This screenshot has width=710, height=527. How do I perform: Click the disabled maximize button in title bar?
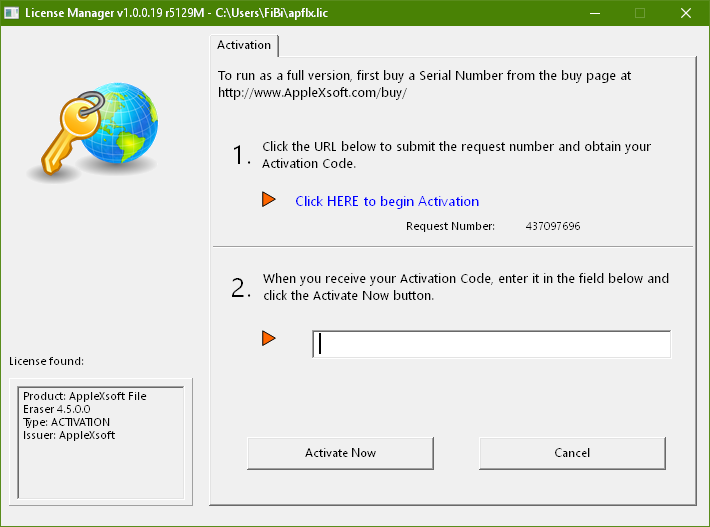[640, 13]
